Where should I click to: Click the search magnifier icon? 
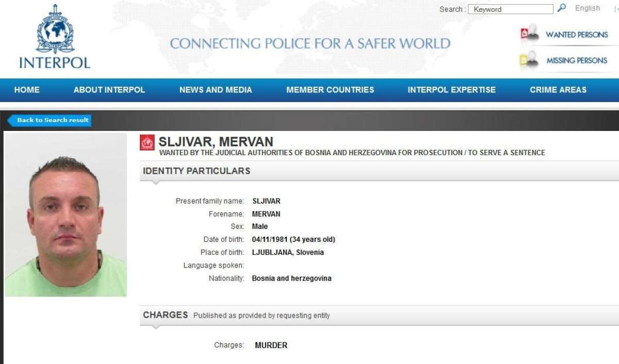point(562,8)
